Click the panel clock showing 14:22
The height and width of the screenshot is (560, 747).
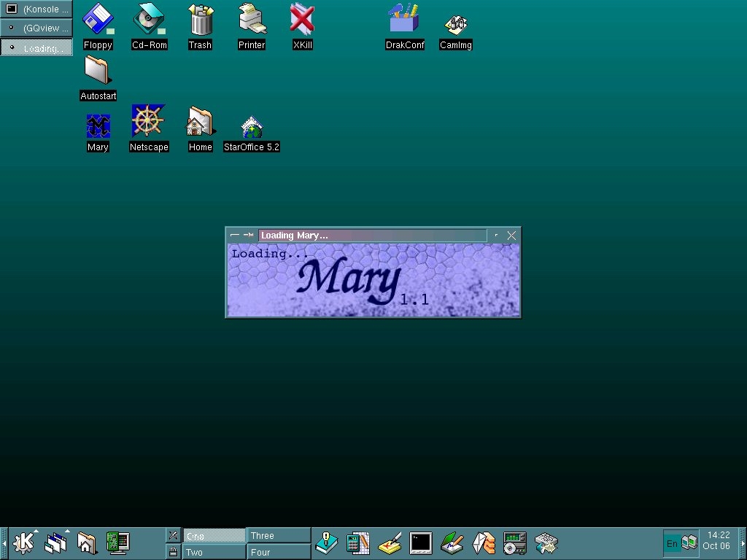click(716, 540)
